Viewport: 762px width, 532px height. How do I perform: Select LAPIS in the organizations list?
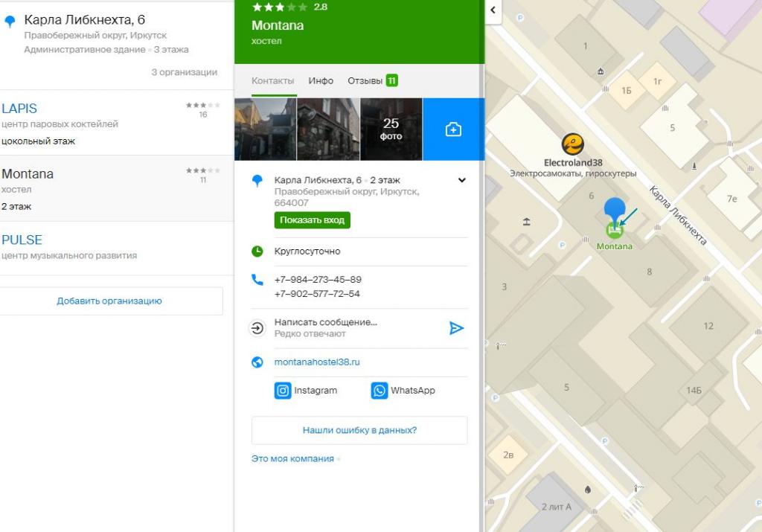[x=19, y=109]
